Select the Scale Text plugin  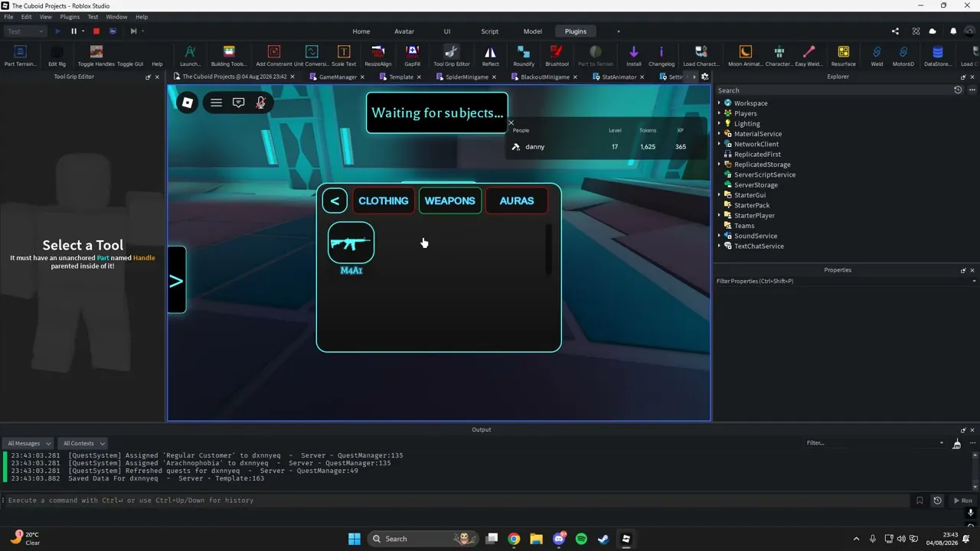tap(344, 55)
